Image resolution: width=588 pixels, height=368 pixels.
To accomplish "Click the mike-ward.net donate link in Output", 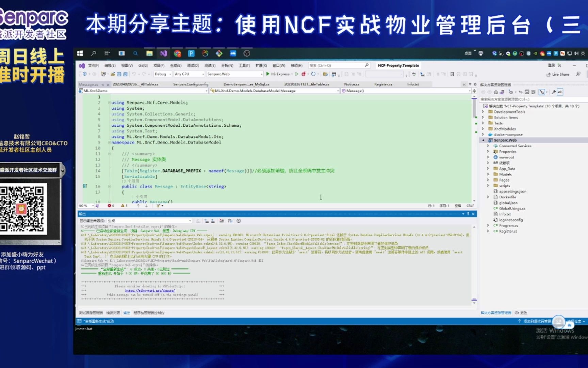I will [150, 291].
